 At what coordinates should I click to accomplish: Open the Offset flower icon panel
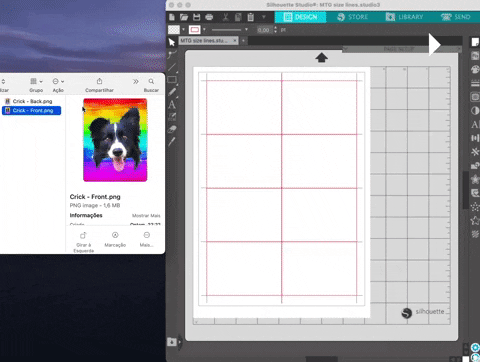tap(475, 179)
